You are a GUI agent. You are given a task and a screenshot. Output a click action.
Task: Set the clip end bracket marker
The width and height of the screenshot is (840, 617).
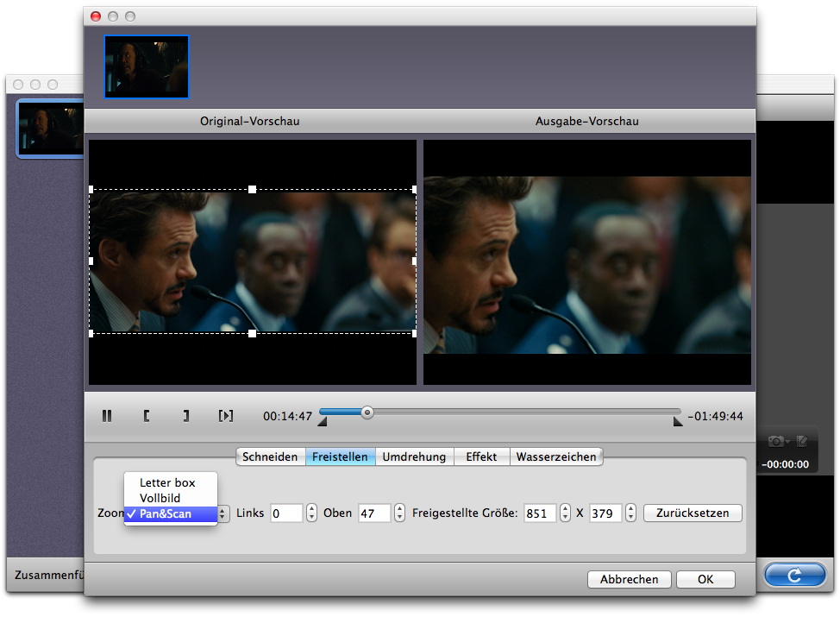point(185,416)
